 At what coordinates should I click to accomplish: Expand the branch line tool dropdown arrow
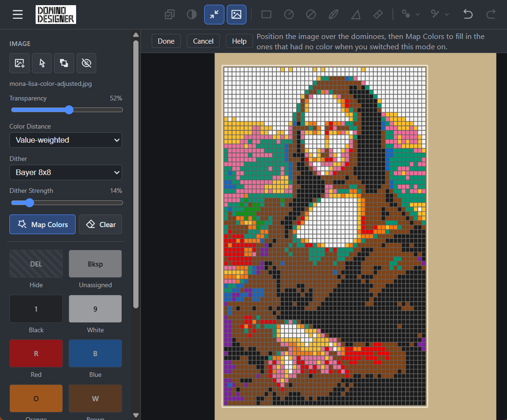click(x=447, y=15)
